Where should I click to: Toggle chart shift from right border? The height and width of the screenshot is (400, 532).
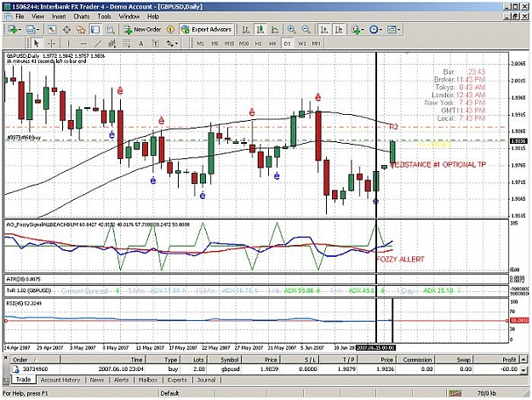click(339, 30)
